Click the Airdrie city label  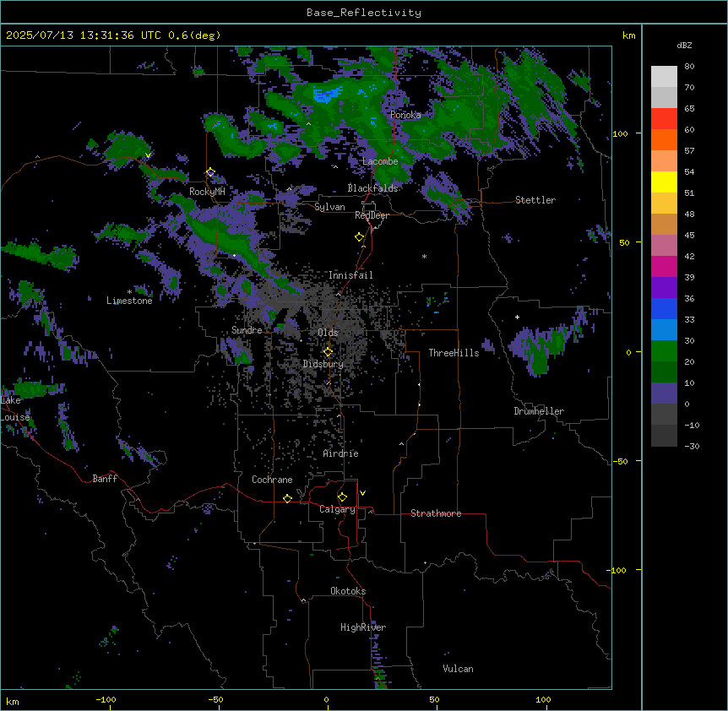pyautogui.click(x=340, y=453)
